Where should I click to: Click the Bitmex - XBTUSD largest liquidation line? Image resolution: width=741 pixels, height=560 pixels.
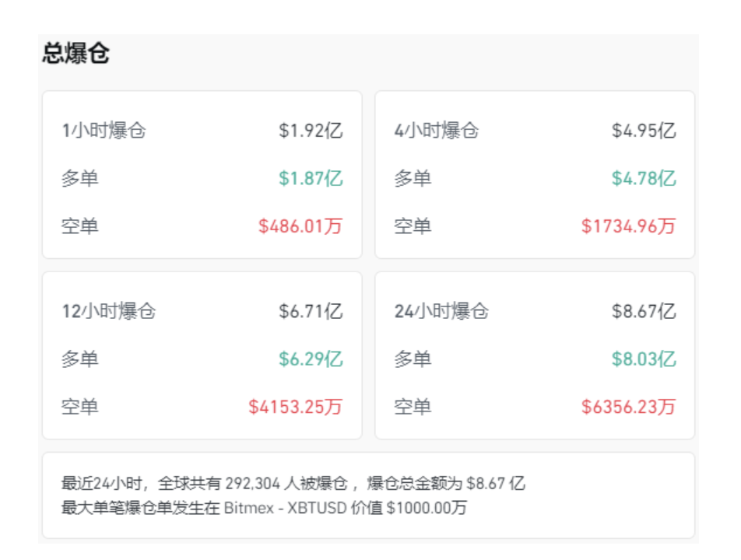point(265,509)
